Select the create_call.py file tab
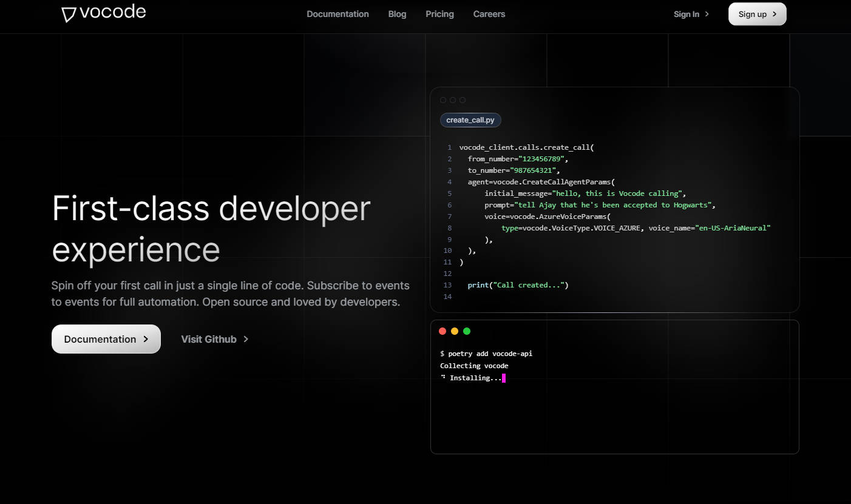Viewport: 851px width, 504px height. pos(470,120)
